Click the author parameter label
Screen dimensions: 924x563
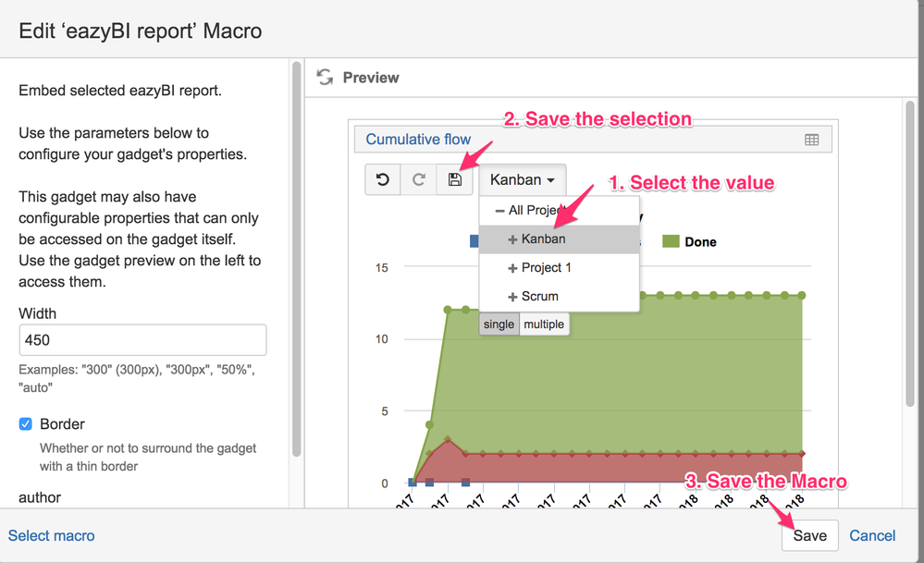click(40, 497)
